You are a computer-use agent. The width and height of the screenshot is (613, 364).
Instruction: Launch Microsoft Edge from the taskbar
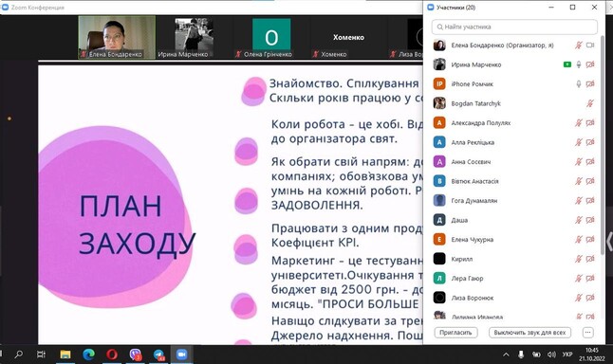(89, 355)
